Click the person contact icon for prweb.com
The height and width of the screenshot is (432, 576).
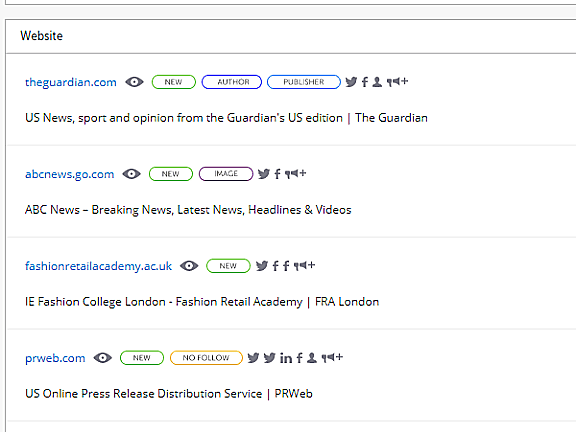[312, 357]
